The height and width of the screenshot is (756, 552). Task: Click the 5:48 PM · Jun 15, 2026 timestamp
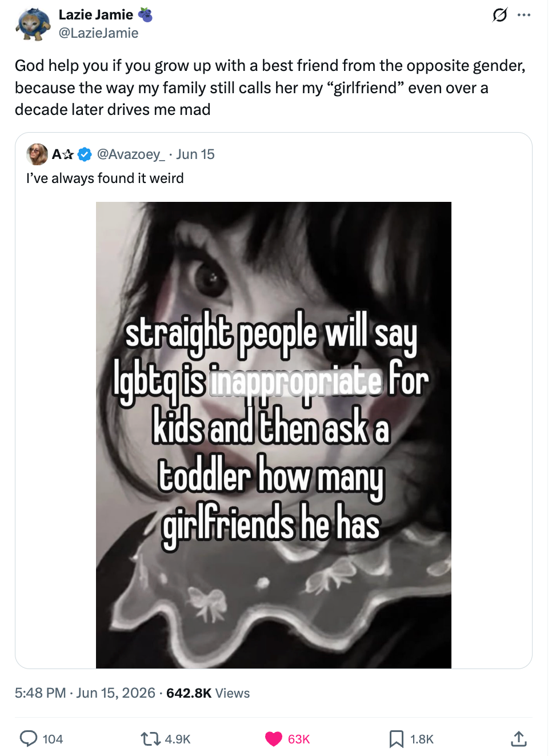point(85,693)
